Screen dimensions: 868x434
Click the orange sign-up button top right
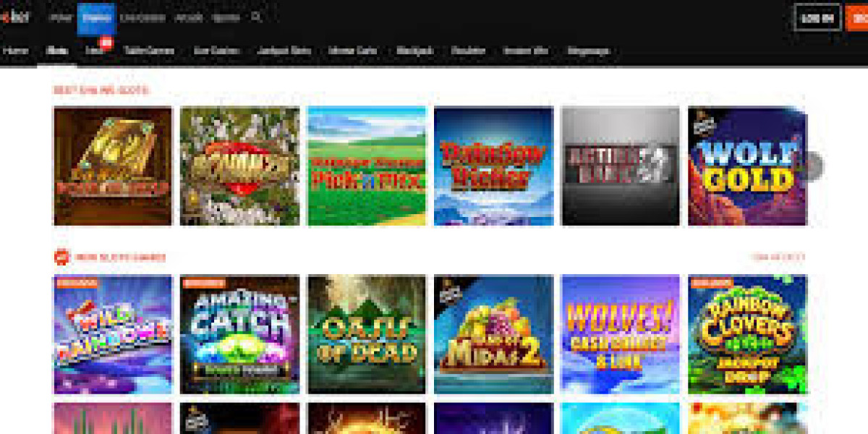[x=857, y=17]
